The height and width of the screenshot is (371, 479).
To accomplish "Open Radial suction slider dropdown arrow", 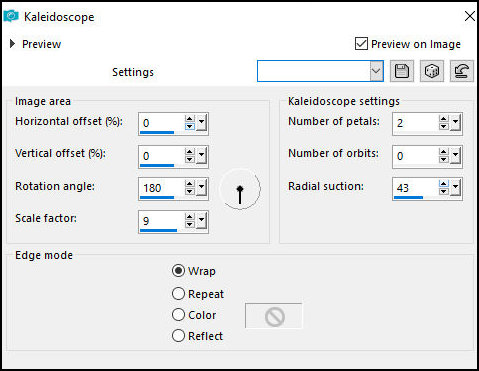I will [x=455, y=188].
